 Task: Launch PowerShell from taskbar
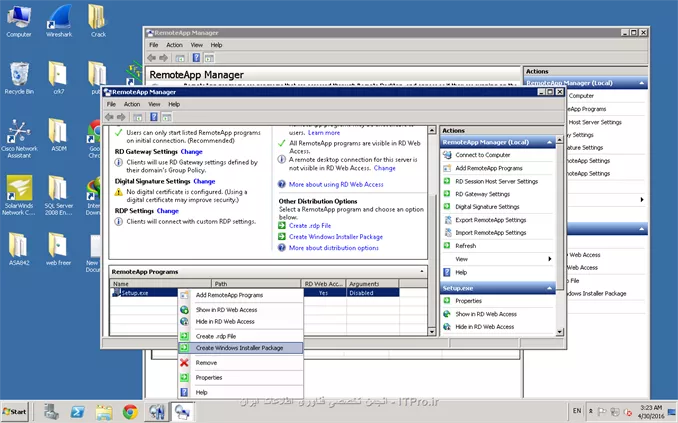coord(78,412)
